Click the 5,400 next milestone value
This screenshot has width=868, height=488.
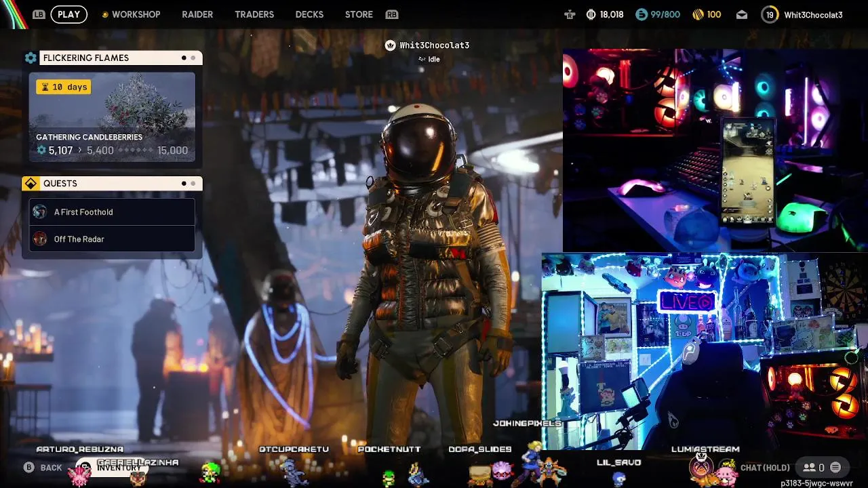click(x=100, y=150)
